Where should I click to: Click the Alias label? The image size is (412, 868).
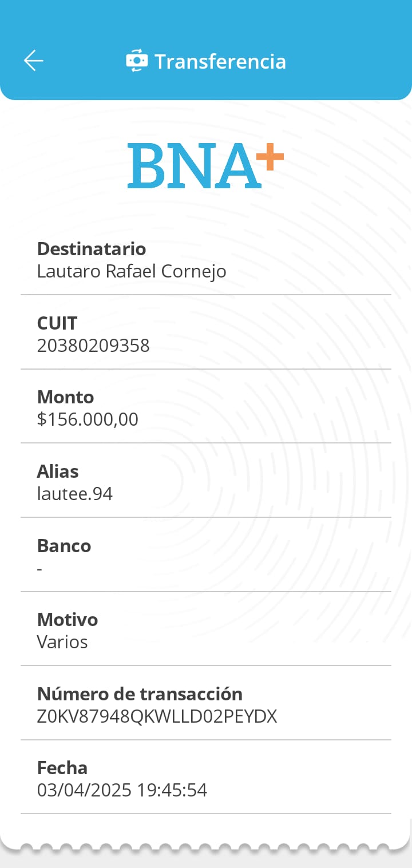tap(58, 471)
